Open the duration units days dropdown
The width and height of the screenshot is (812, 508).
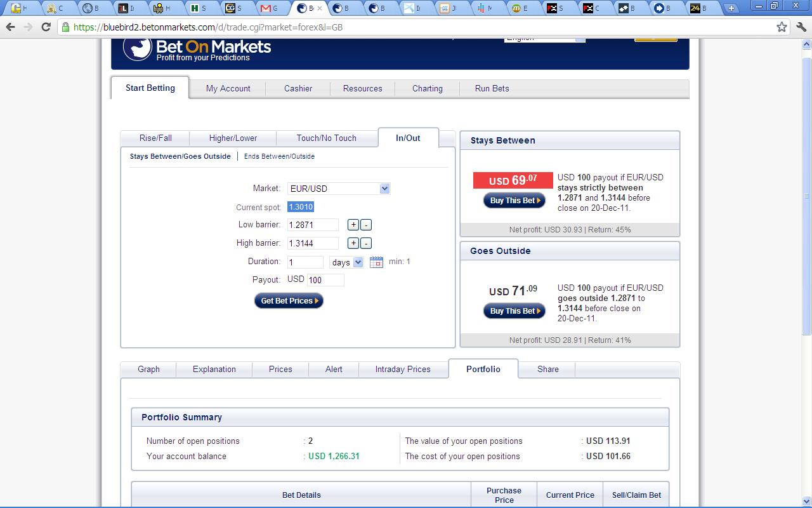(x=346, y=262)
